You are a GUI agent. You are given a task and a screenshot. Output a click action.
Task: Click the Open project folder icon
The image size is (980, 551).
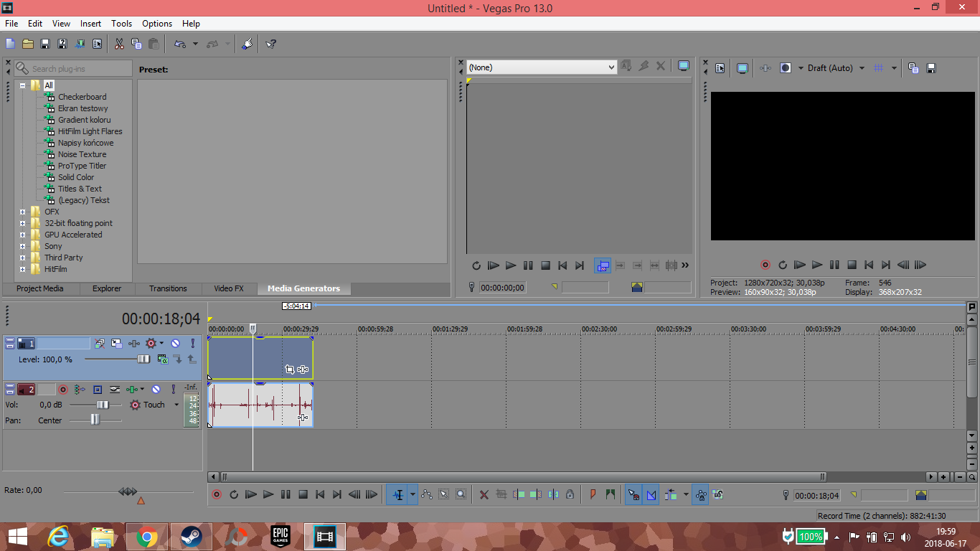[28, 44]
